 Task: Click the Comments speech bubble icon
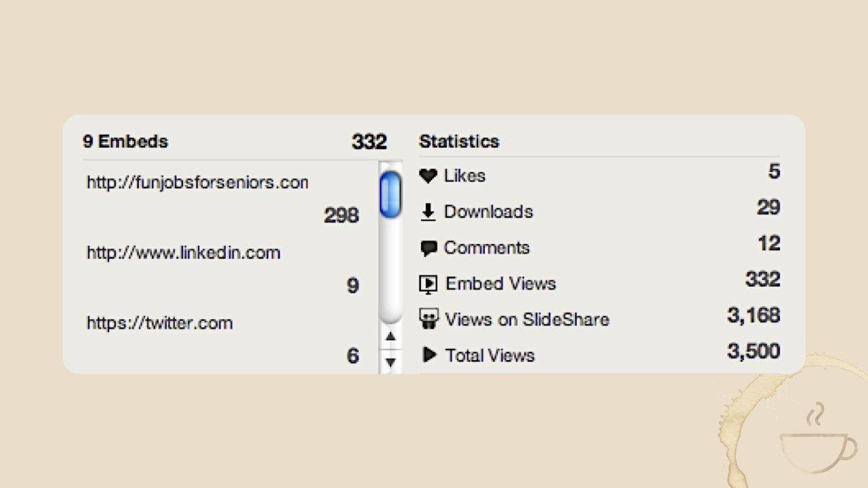[x=428, y=247]
